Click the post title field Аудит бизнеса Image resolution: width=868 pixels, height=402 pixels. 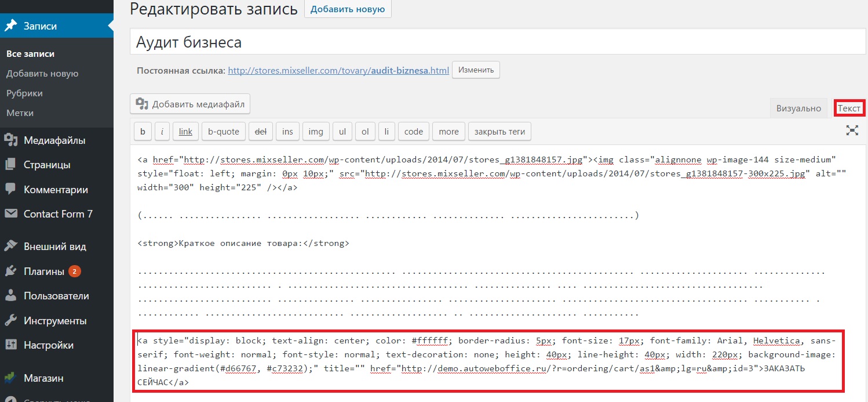[497, 42]
